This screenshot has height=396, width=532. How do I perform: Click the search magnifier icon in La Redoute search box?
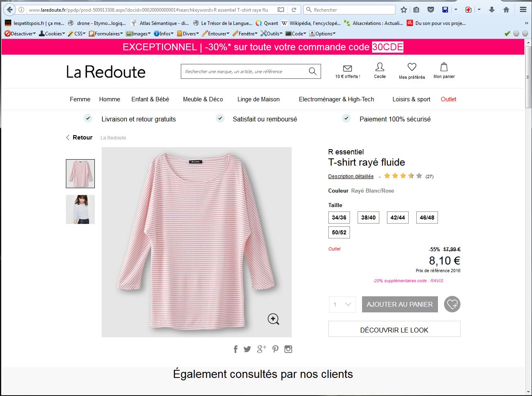(312, 71)
